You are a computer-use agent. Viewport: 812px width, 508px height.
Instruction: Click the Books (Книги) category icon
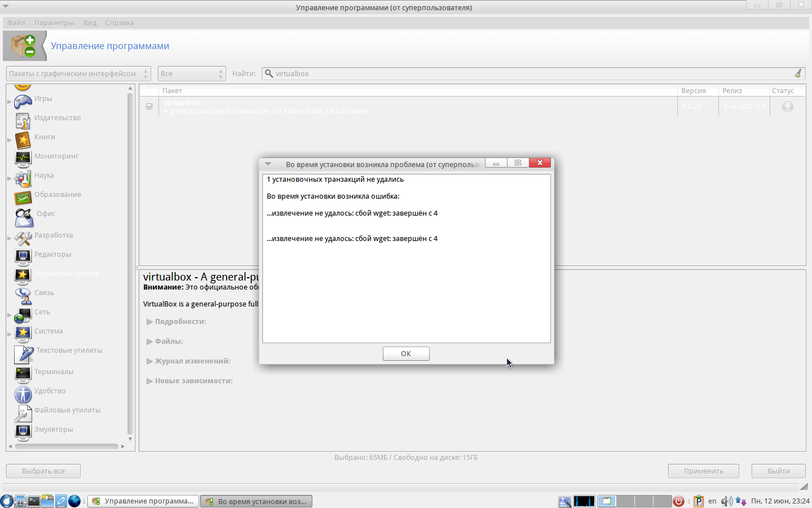pos(23,140)
